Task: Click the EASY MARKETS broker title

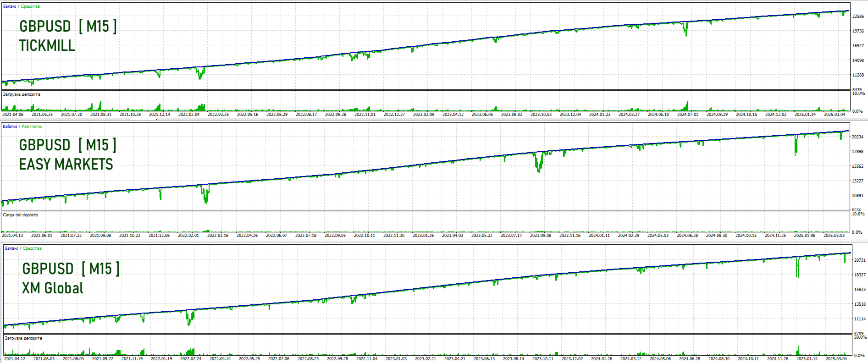Action: pos(66,164)
